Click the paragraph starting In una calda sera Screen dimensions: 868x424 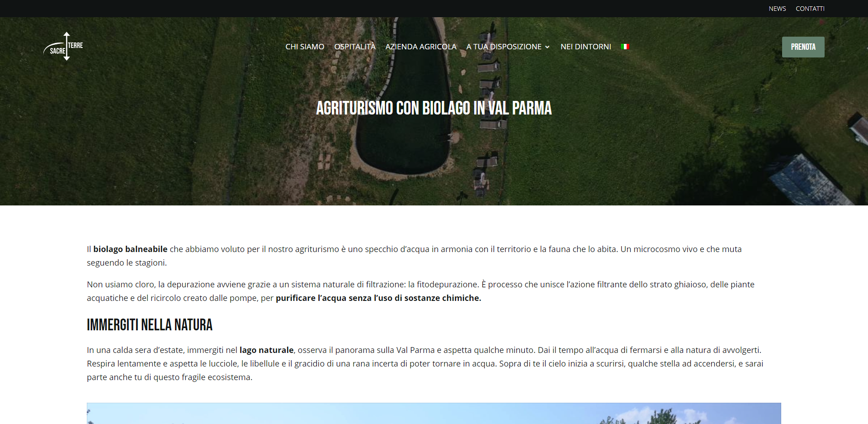pos(424,363)
